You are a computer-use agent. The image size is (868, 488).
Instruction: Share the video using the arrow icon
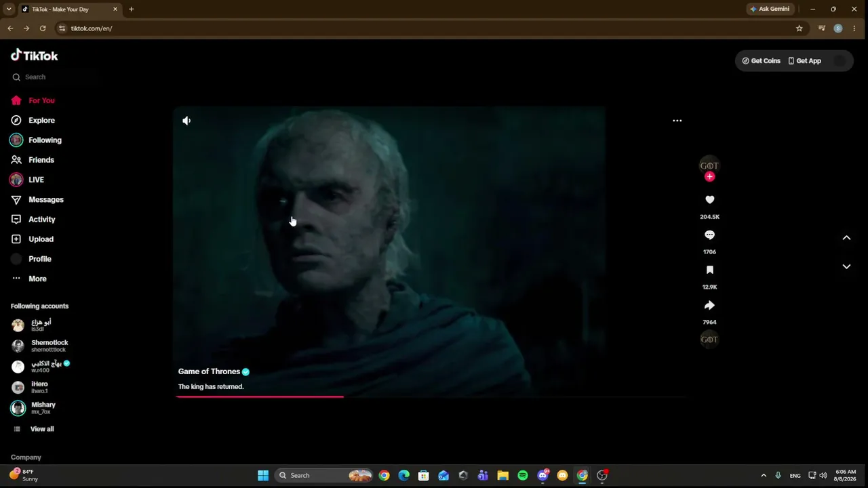point(709,305)
